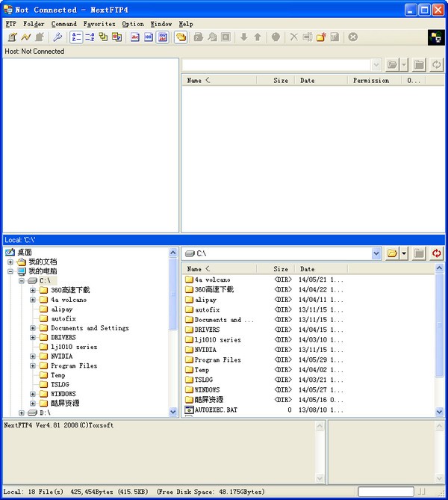The width and height of the screenshot is (448, 500).
Task: Click the greyed upload arrow icon
Action: pyautogui.click(x=258, y=37)
